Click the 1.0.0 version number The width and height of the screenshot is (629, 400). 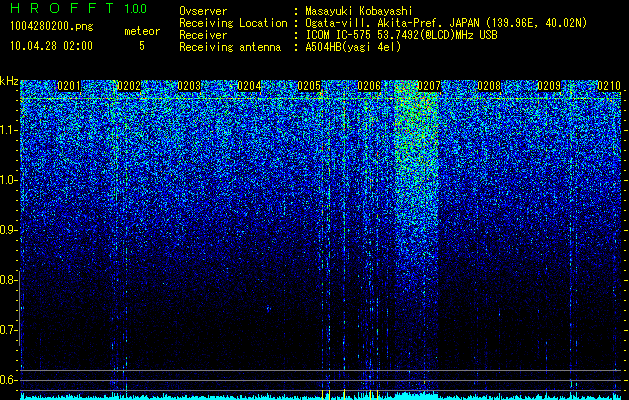[x=136, y=8]
